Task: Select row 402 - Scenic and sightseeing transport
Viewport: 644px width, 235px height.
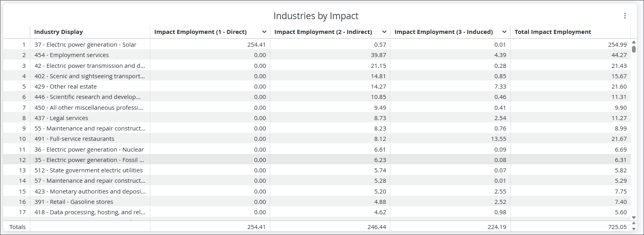Action: tap(317, 76)
